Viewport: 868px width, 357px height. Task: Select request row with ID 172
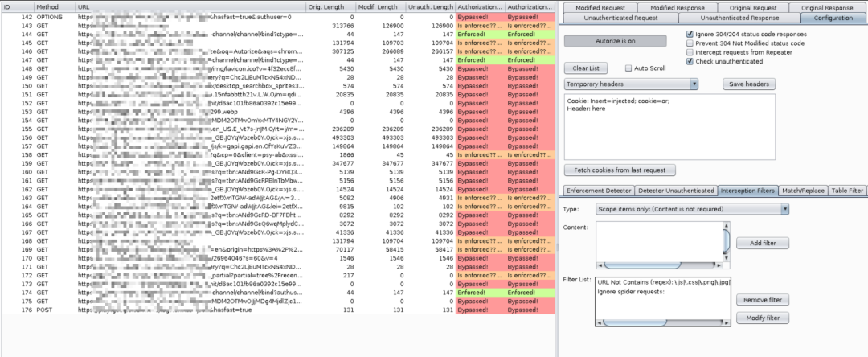[x=278, y=275]
